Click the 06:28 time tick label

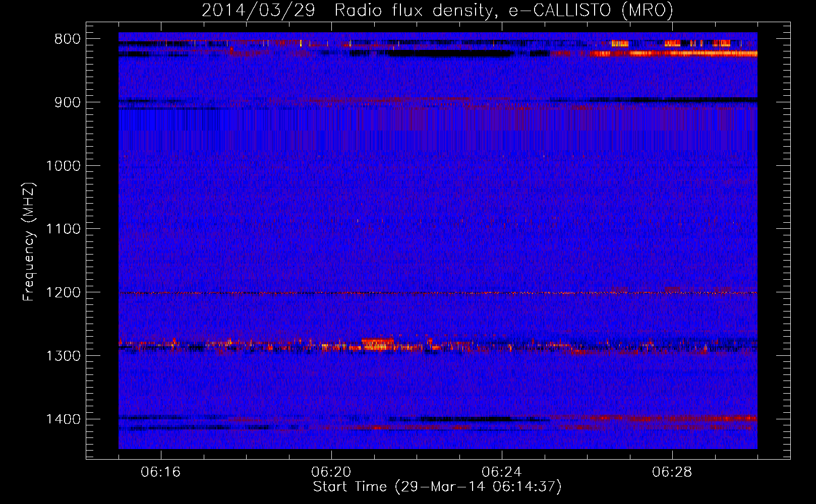[672, 472]
